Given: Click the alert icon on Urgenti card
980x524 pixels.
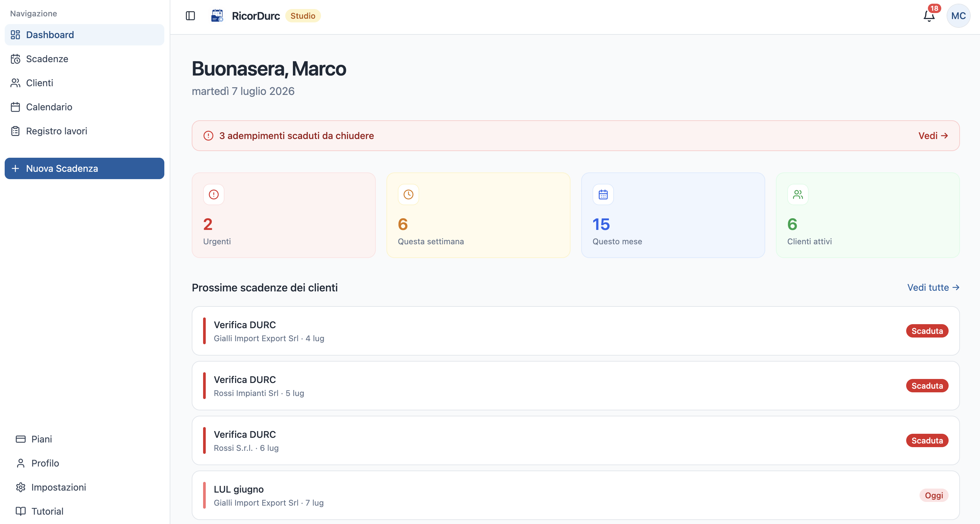Looking at the screenshot, I should pos(214,194).
